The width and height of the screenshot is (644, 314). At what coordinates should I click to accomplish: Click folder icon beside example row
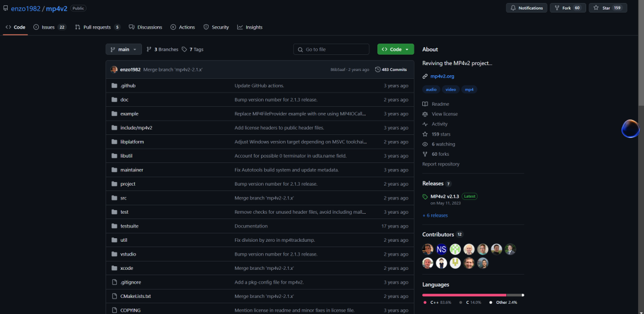point(114,113)
